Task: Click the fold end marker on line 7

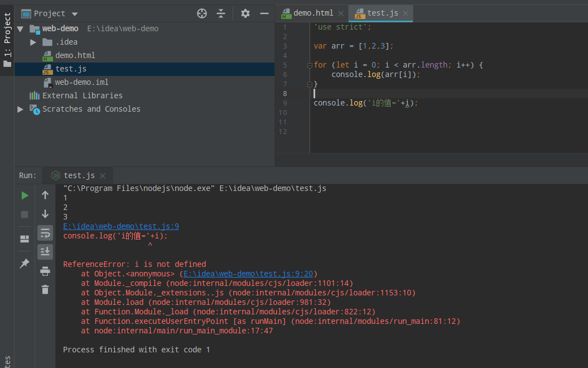Action: click(310, 84)
